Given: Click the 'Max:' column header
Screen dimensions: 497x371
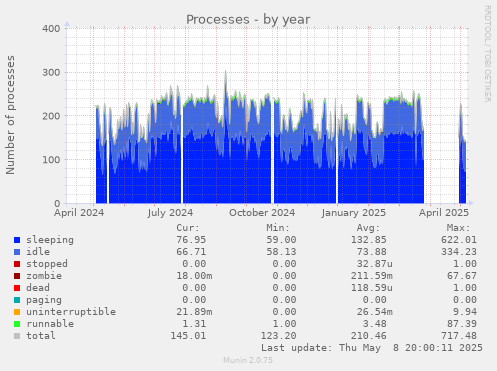Looking at the screenshot, I should point(458,228).
